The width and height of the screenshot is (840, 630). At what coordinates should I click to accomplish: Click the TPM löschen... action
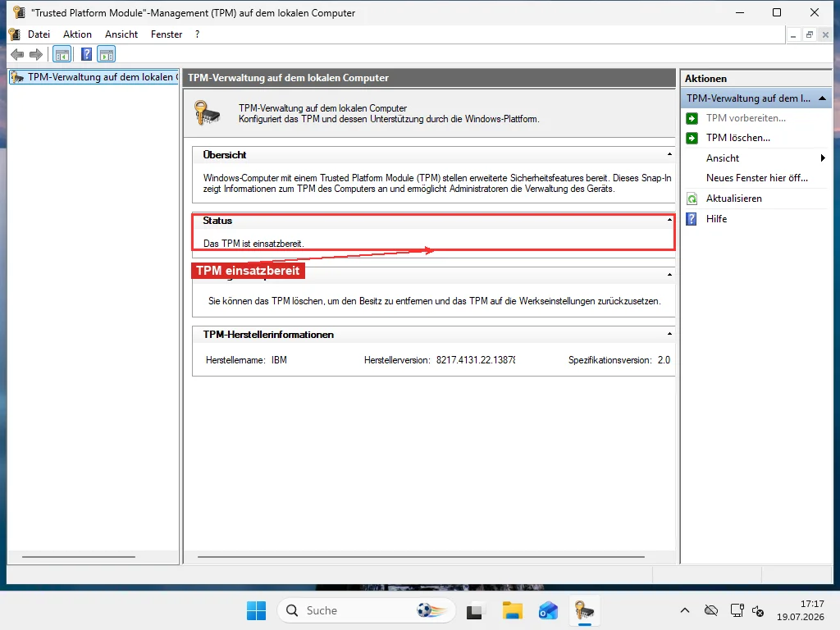[x=737, y=138]
